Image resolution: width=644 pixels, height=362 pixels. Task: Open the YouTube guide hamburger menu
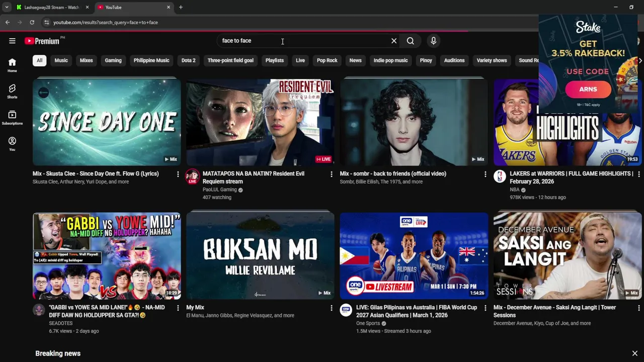(x=12, y=41)
